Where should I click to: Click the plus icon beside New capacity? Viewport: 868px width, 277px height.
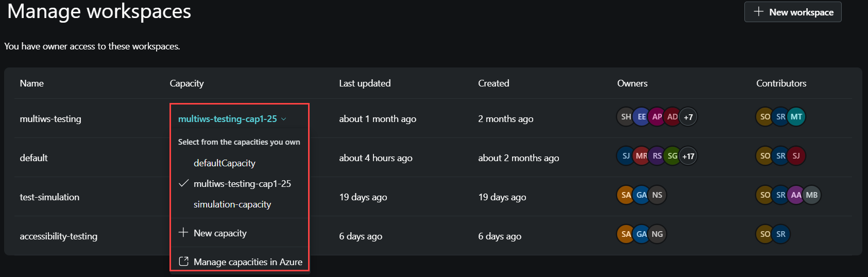pos(183,233)
